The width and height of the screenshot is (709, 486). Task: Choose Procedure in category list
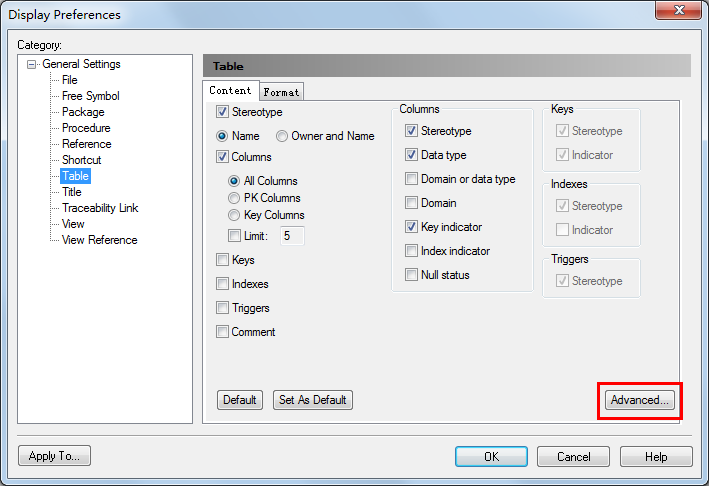tap(86, 128)
